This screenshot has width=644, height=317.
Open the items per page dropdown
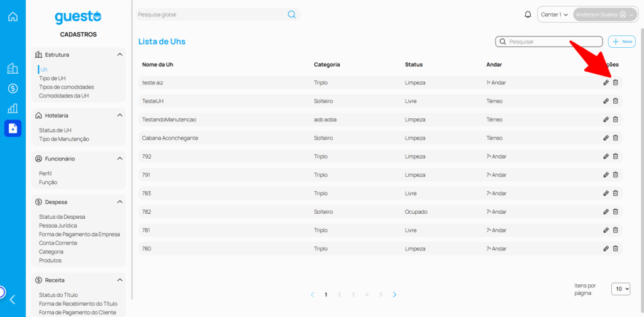click(x=620, y=289)
